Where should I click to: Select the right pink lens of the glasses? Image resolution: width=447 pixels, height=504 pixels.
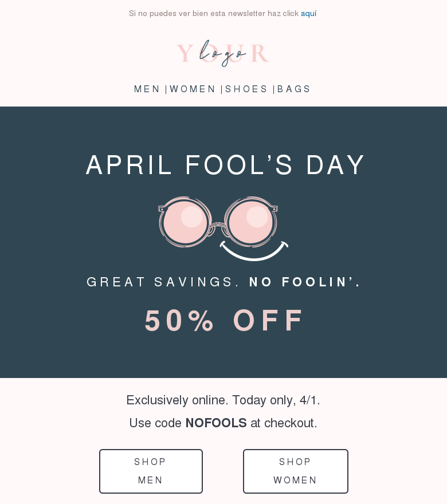pyautogui.click(x=249, y=220)
